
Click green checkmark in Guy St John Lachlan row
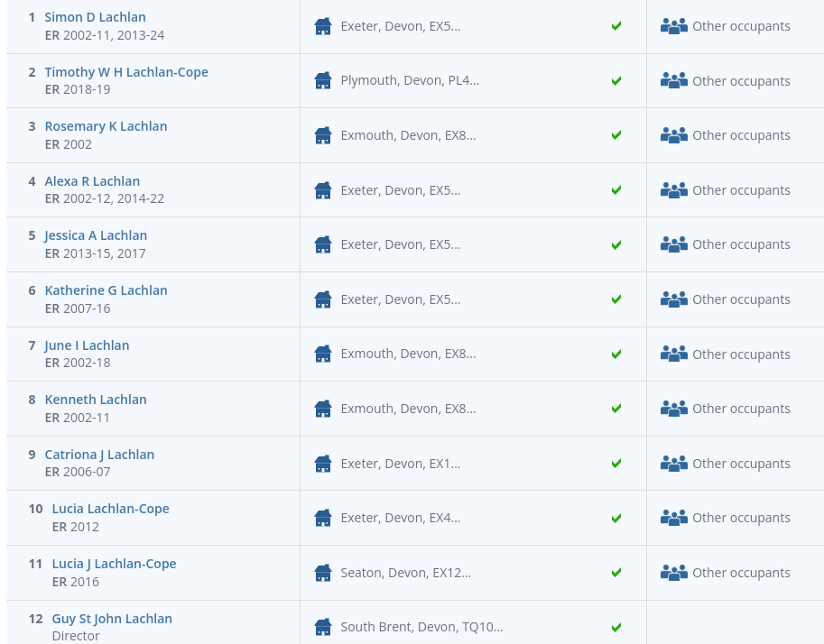click(616, 627)
